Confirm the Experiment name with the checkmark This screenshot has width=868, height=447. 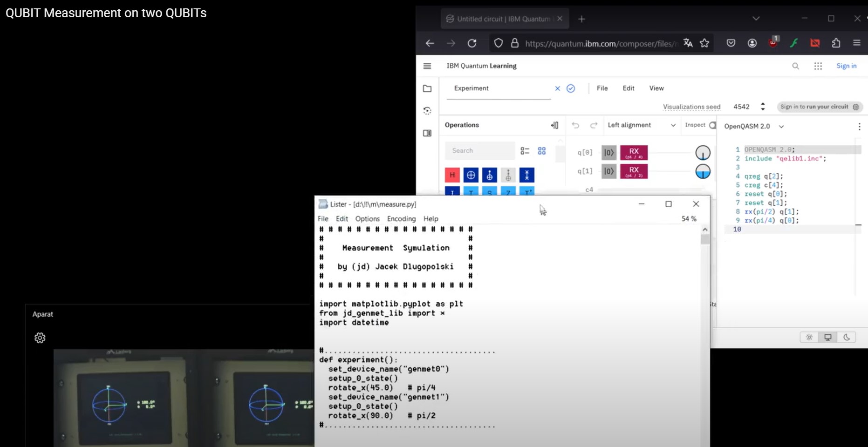pyautogui.click(x=571, y=88)
